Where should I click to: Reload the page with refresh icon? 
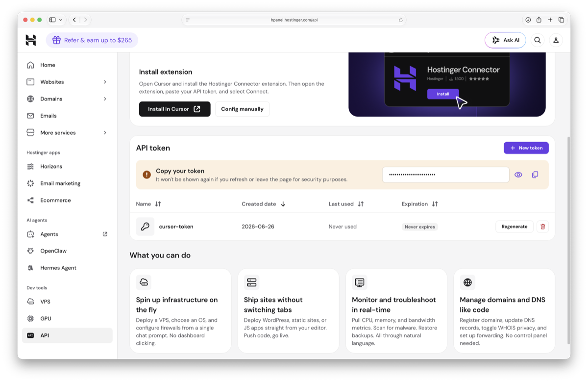point(401,20)
